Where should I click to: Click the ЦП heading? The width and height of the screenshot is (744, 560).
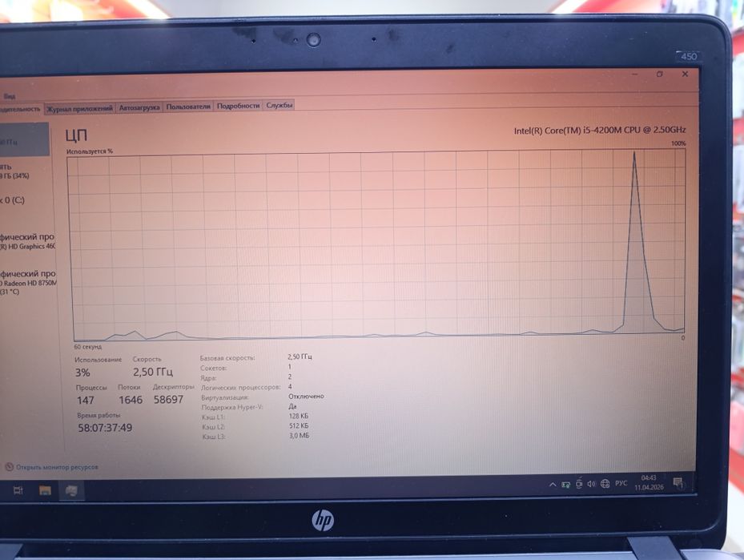(x=76, y=135)
